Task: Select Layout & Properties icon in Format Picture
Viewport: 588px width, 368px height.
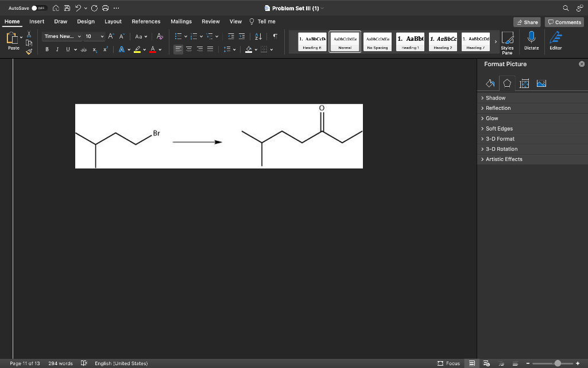Action: click(x=524, y=83)
